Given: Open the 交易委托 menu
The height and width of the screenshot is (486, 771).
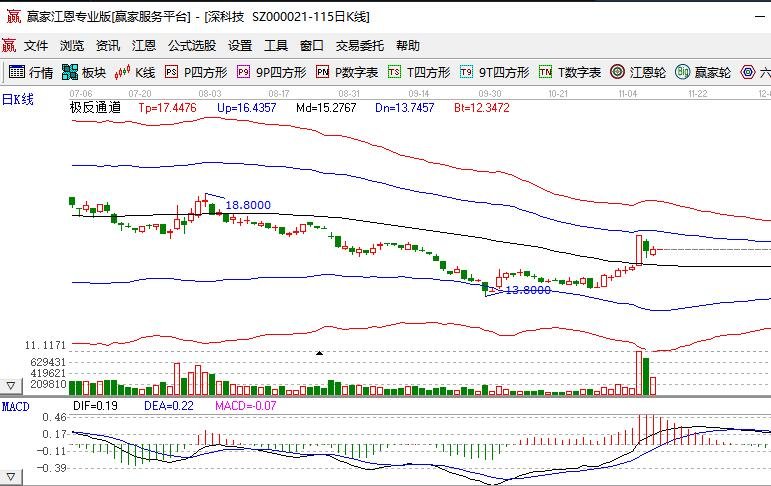Looking at the screenshot, I should 360,46.
